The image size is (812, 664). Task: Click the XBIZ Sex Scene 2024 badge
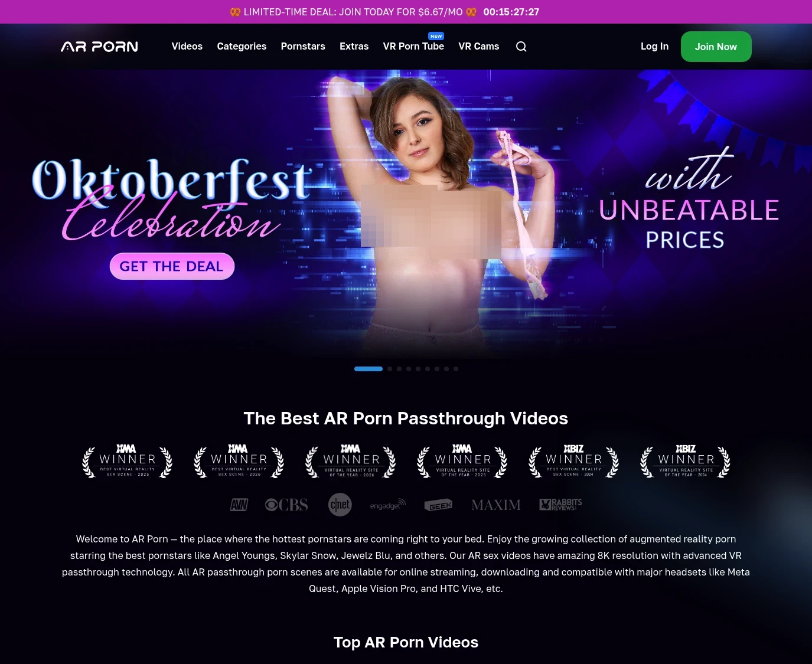tap(574, 461)
